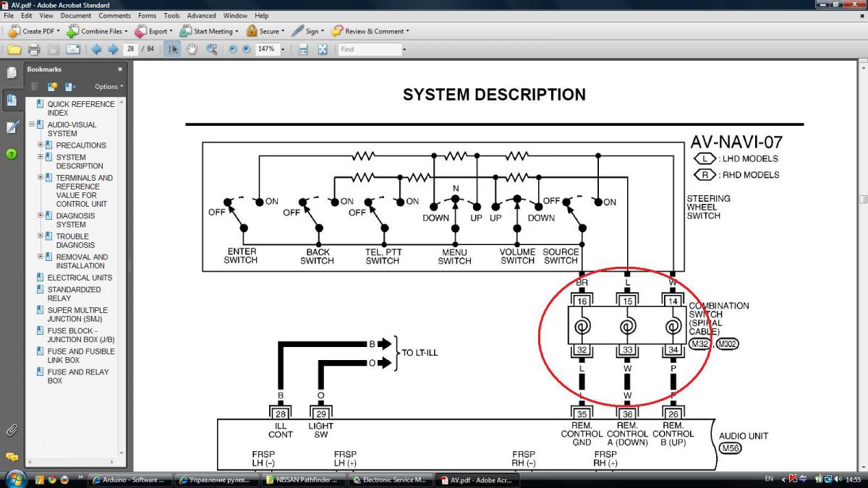
Task: Open the Attachments paperclip panel
Action: [12, 430]
